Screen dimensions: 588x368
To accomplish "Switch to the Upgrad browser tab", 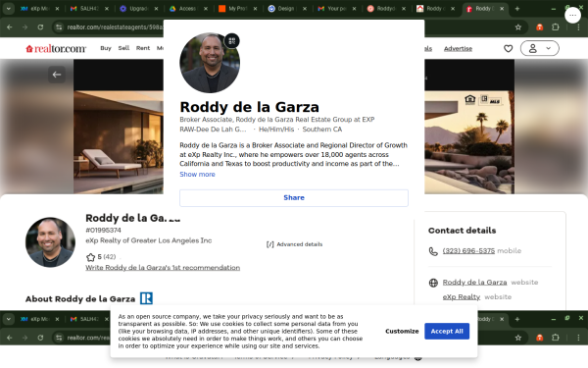I will click(139, 8).
